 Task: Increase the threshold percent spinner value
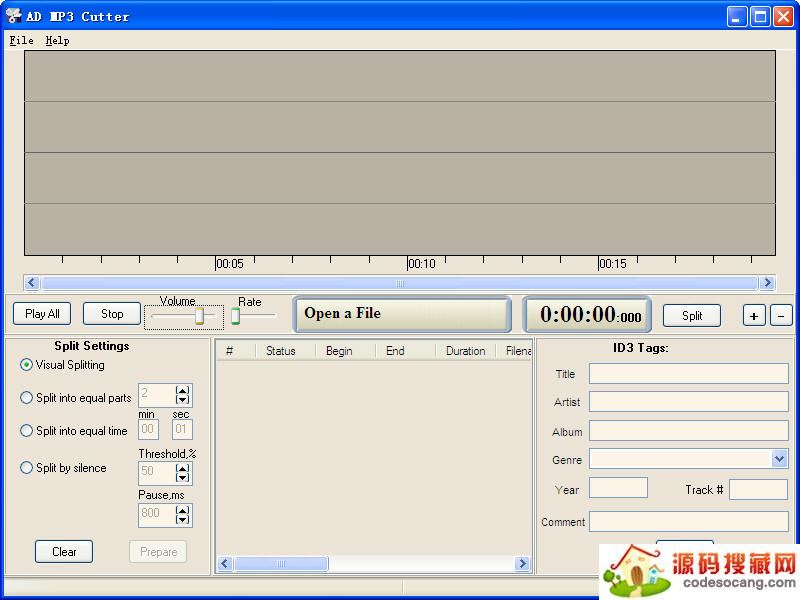(x=182, y=468)
